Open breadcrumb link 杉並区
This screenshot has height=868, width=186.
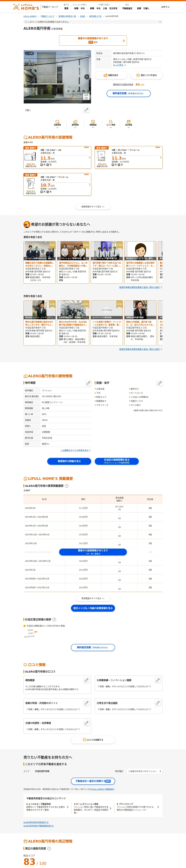point(82,16)
